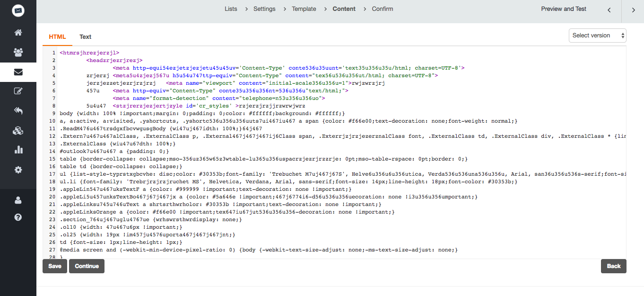644x296 pixels.
Task: Select the Campaigns envelope icon in sidebar
Action: (x=18, y=72)
